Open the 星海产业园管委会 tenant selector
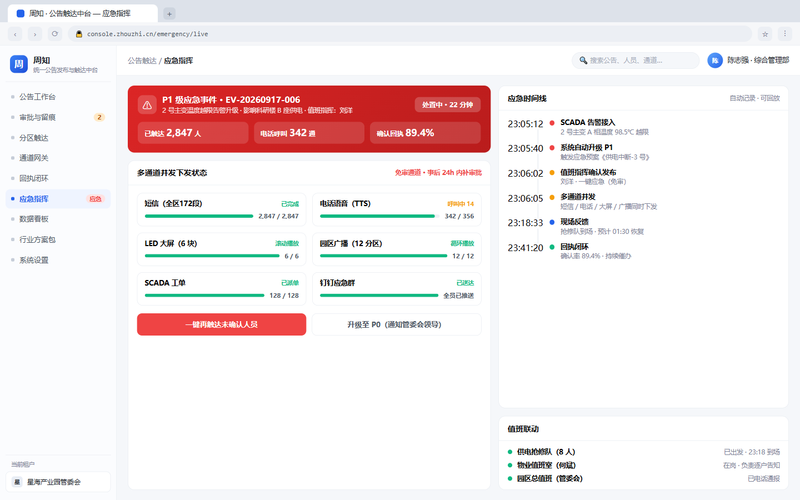This screenshot has width=800, height=500. [x=58, y=482]
